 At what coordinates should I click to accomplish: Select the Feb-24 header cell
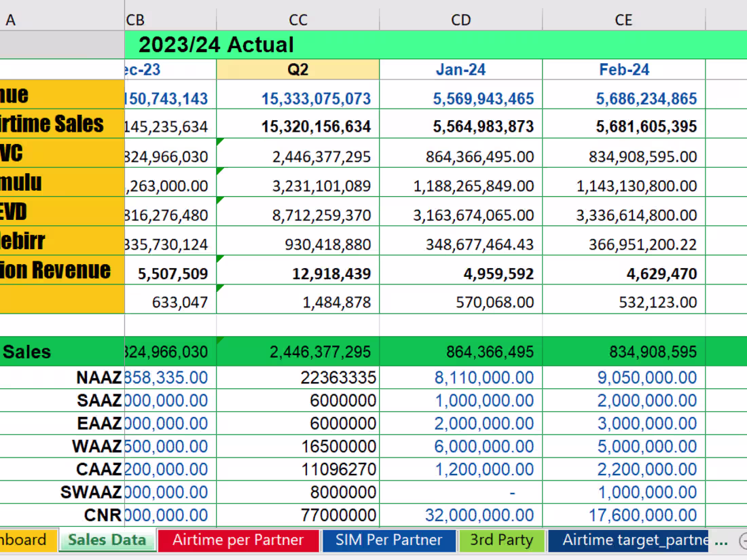(623, 69)
